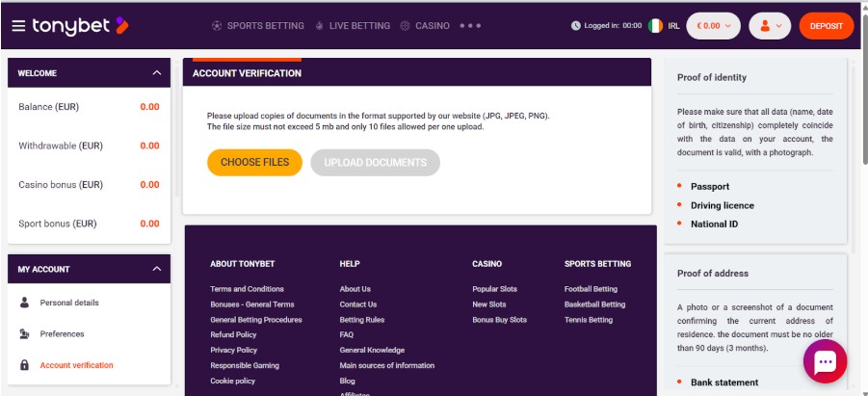Open Live Betting section

point(353,26)
